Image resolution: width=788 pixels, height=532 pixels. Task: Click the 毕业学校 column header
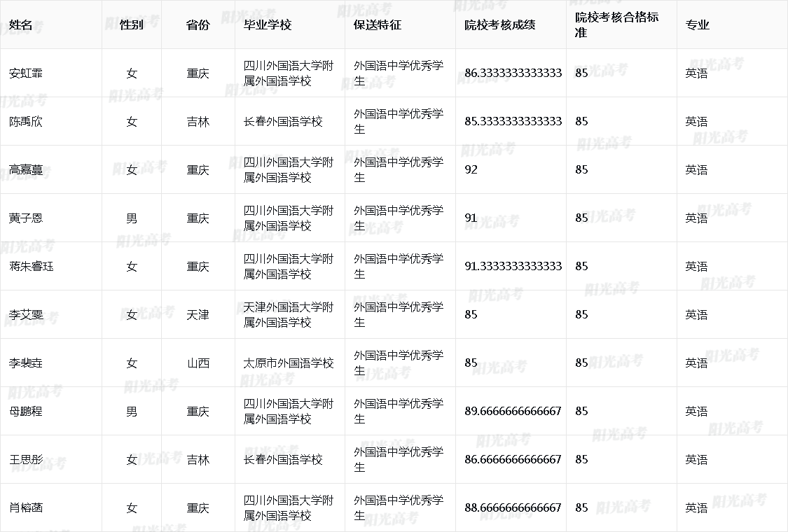(267, 24)
